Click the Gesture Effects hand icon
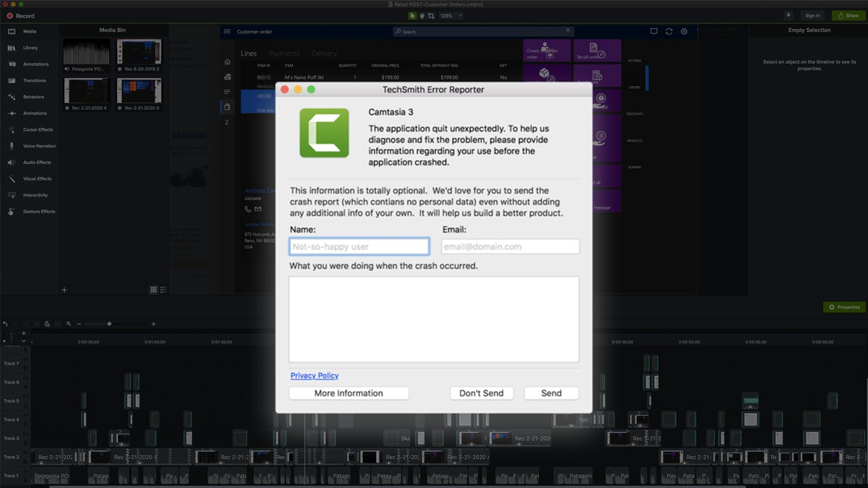 pyautogui.click(x=11, y=211)
